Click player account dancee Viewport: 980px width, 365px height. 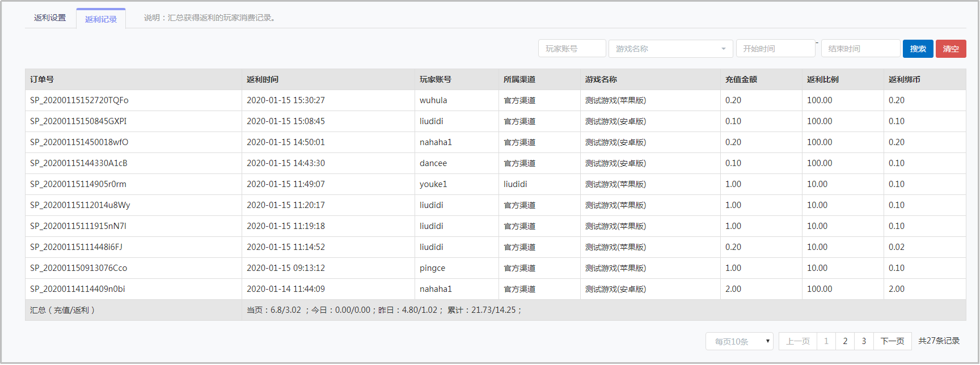[433, 163]
